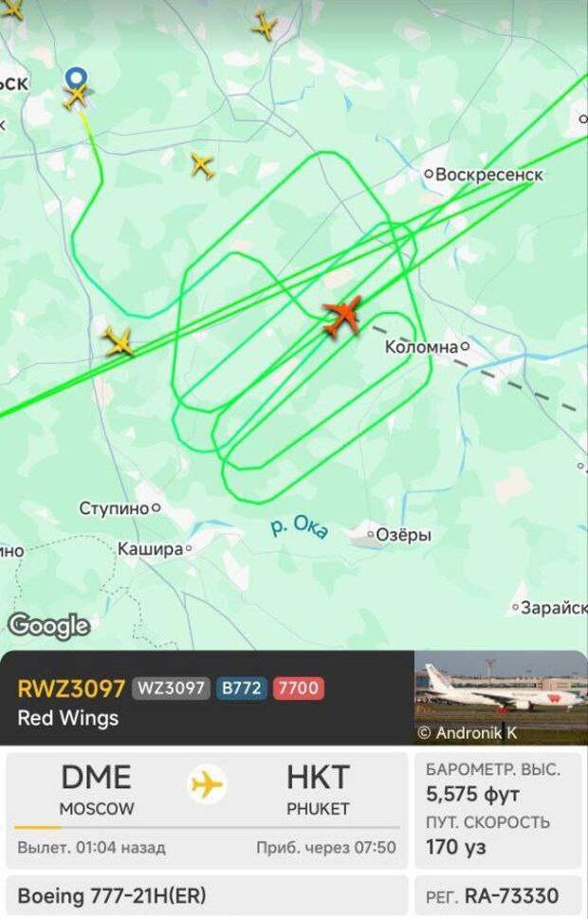Open the Google logo link on map
Viewport: 588px width, 919px height.
(x=49, y=626)
